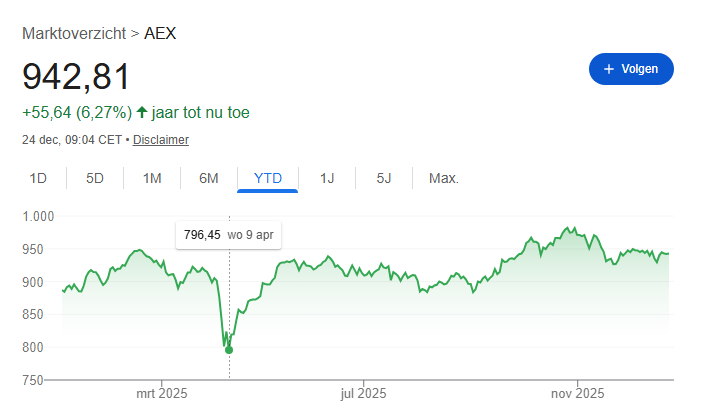This screenshot has width=704, height=416.
Task: Switch to the 1D time range tab
Action: [x=38, y=179]
